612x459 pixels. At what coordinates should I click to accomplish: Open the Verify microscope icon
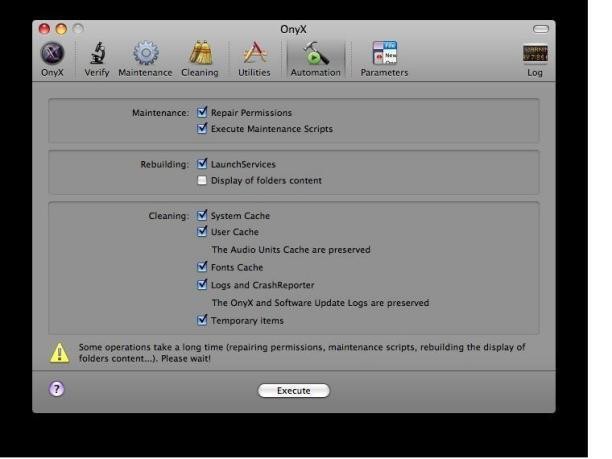(97, 53)
